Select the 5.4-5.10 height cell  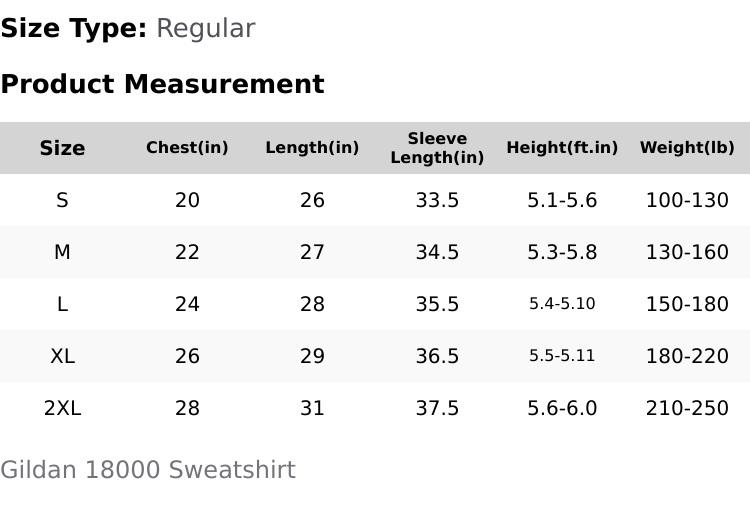pyautogui.click(x=562, y=304)
